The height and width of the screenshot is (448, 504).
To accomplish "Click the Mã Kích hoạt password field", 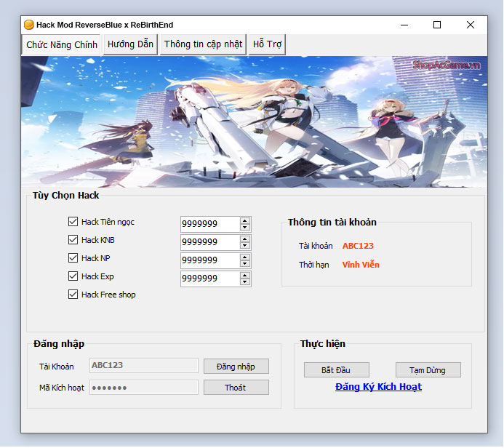I will [144, 388].
